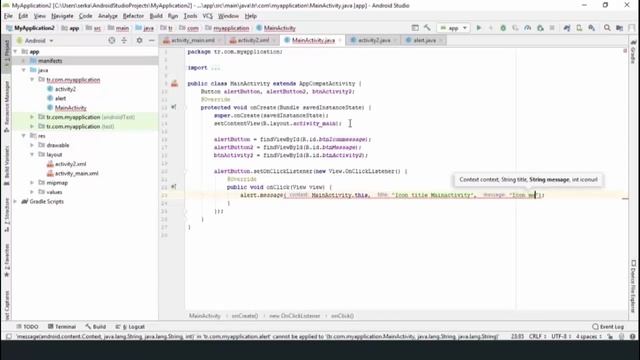The image size is (640, 360).
Task: Open the Refactor menu
Action: click(133, 16)
